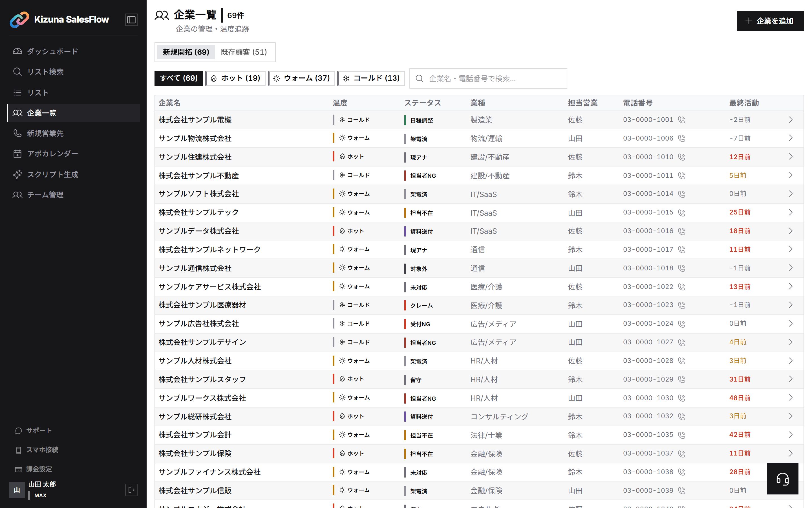Viewport: 812px width, 508px height.
Task: Expand the 株式会社サンプル不動産 row chevron
Action: click(791, 175)
